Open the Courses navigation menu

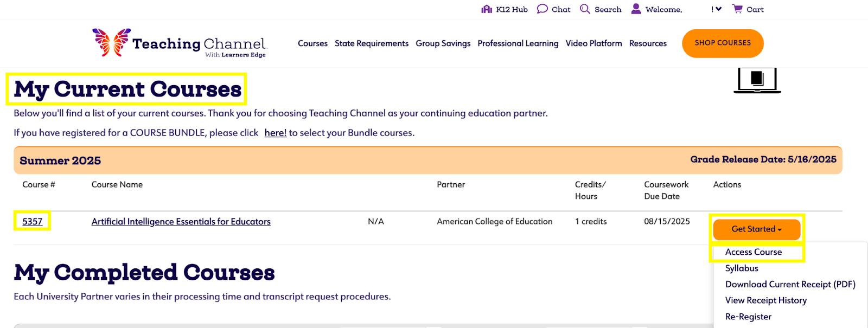pyautogui.click(x=312, y=43)
